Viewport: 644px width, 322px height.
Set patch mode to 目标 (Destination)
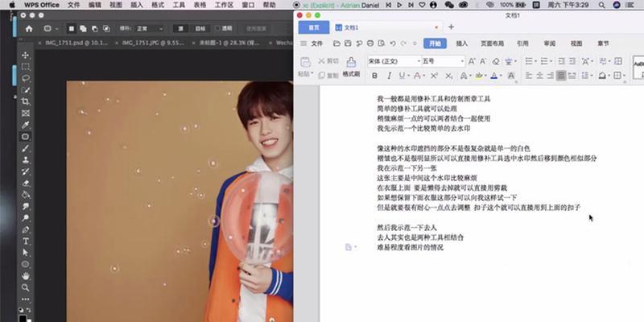tap(200, 29)
